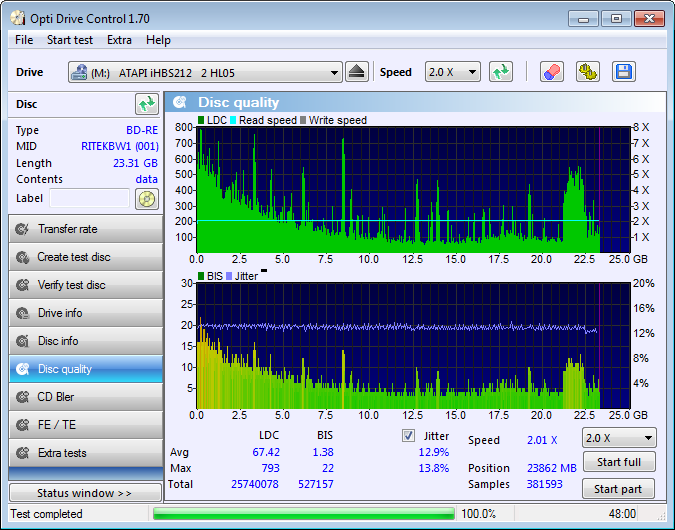The image size is (675, 530).
Task: Click the MID value RITEKBW1 (001)
Action: tap(120, 146)
